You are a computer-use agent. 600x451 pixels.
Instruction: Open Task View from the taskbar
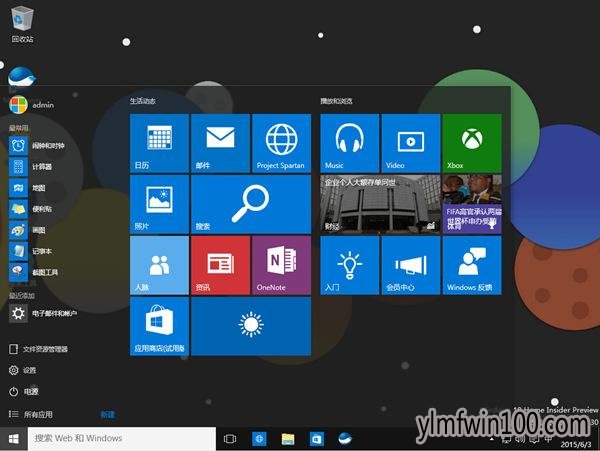pos(230,439)
